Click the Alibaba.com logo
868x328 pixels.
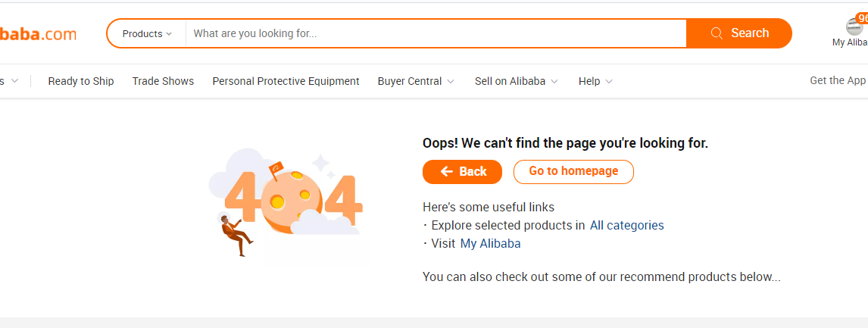(x=38, y=34)
